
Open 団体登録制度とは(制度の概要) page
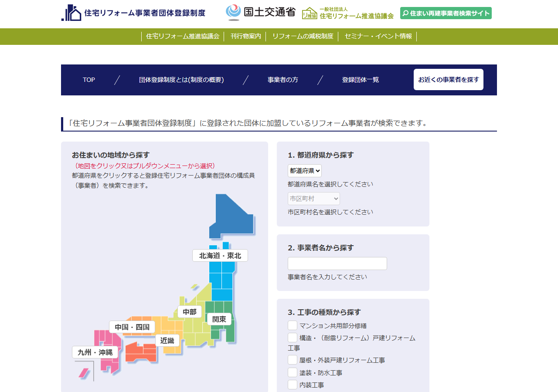pyautogui.click(x=181, y=80)
